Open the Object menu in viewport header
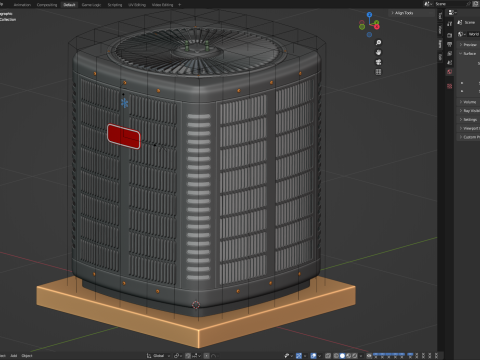480x360 pixels. pos(27,356)
